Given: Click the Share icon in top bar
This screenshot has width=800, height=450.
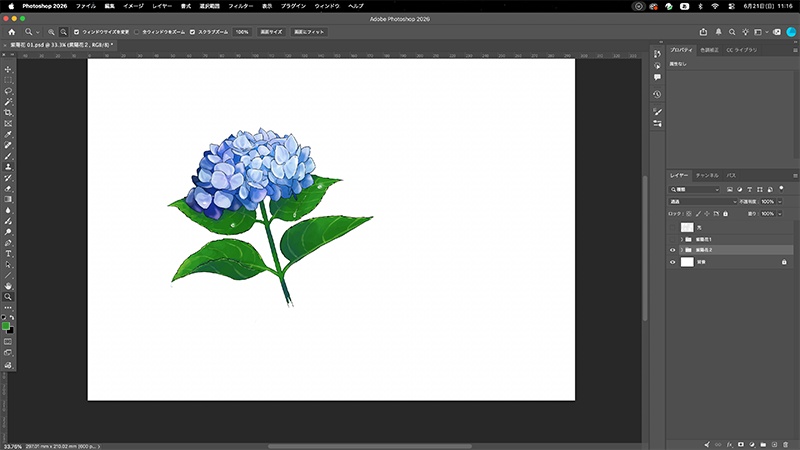Looking at the screenshot, I should click(x=703, y=32).
